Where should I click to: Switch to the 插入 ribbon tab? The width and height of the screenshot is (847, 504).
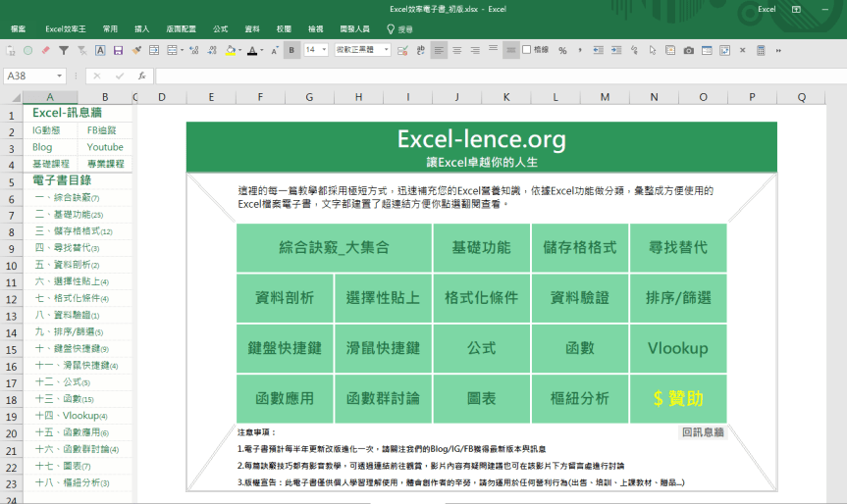tap(142, 29)
